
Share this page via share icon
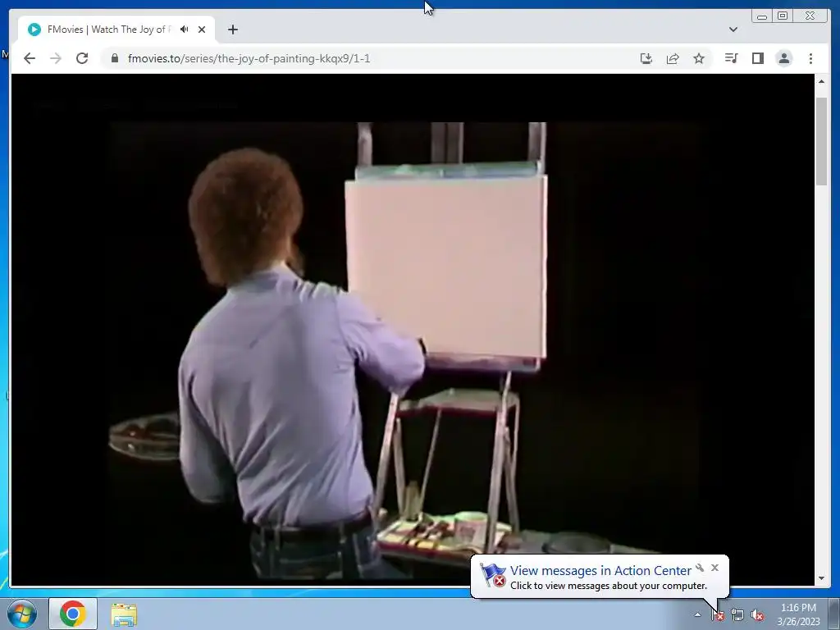673,58
